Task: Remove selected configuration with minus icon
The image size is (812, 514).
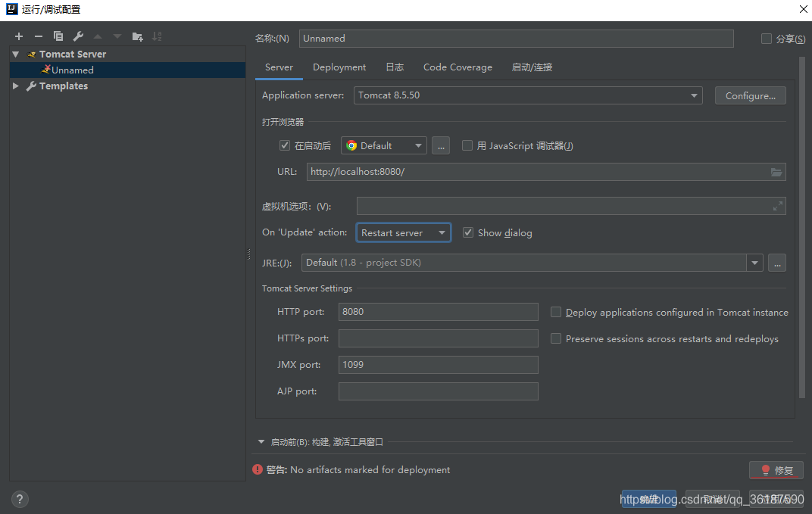Action: tap(39, 36)
